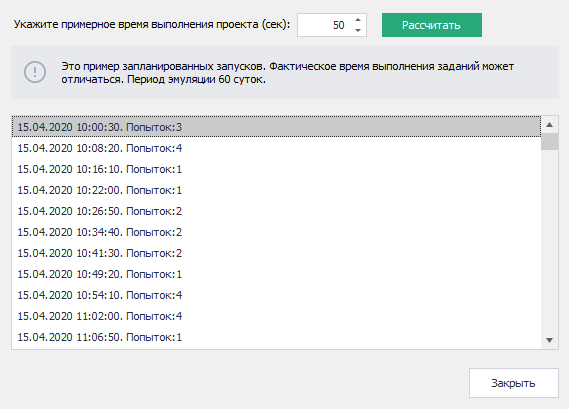This screenshot has height=409, width=569.
Task: Click the exclamation info icon
Action: (x=35, y=72)
